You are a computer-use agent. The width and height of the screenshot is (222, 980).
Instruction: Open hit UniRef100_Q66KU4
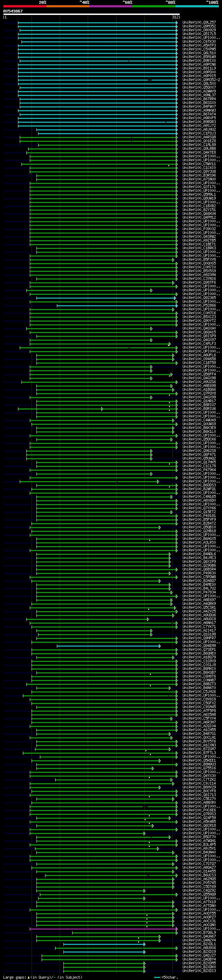point(199,213)
